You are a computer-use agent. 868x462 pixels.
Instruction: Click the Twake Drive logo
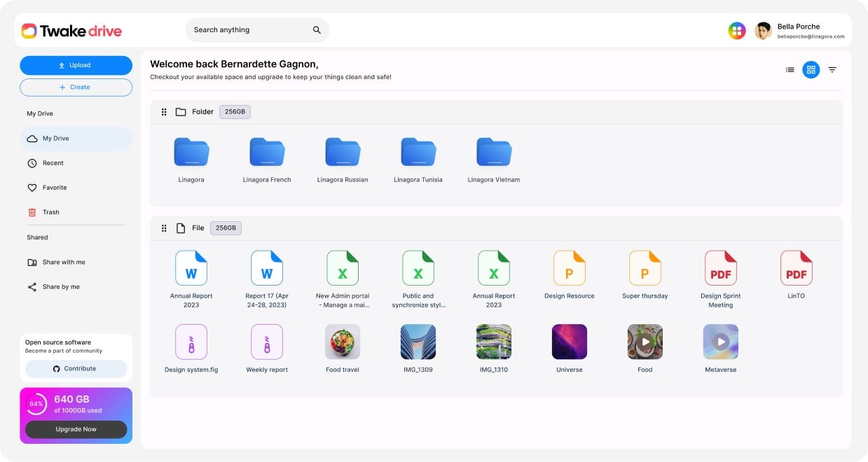click(71, 31)
